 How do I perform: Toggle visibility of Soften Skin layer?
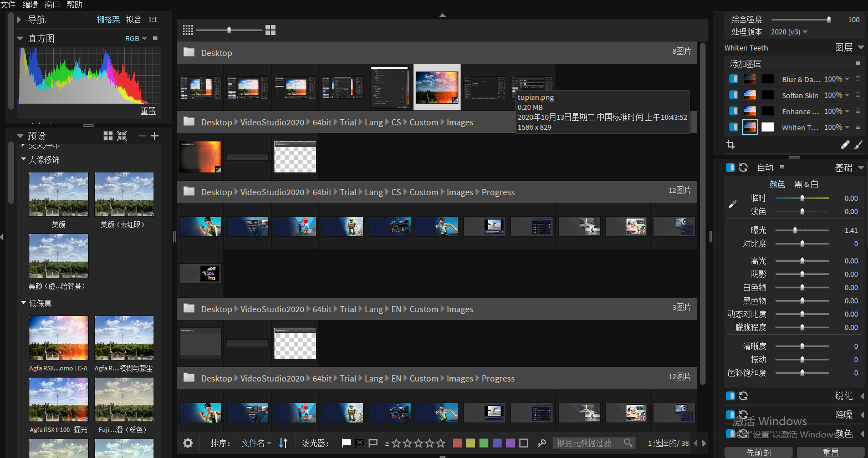click(x=734, y=95)
